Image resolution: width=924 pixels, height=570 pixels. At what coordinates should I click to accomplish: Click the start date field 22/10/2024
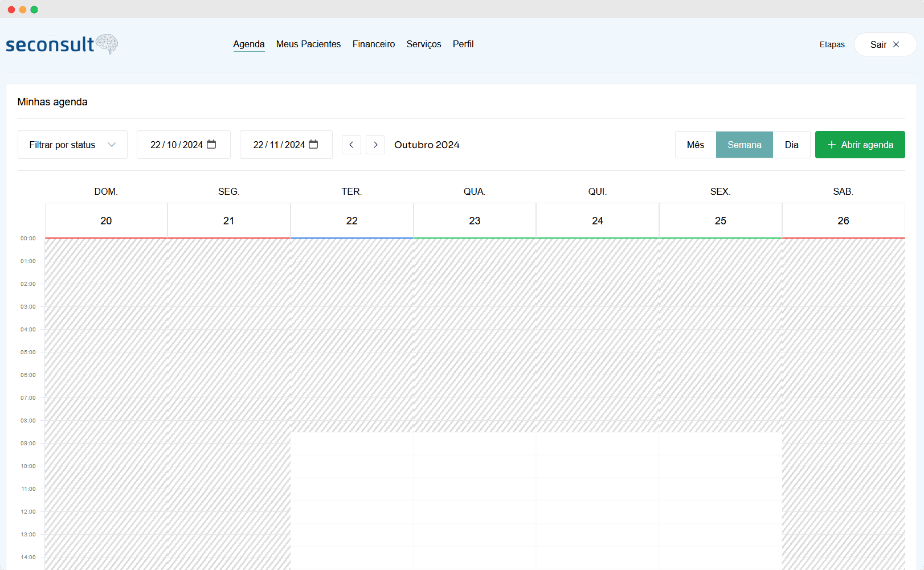[x=176, y=145]
